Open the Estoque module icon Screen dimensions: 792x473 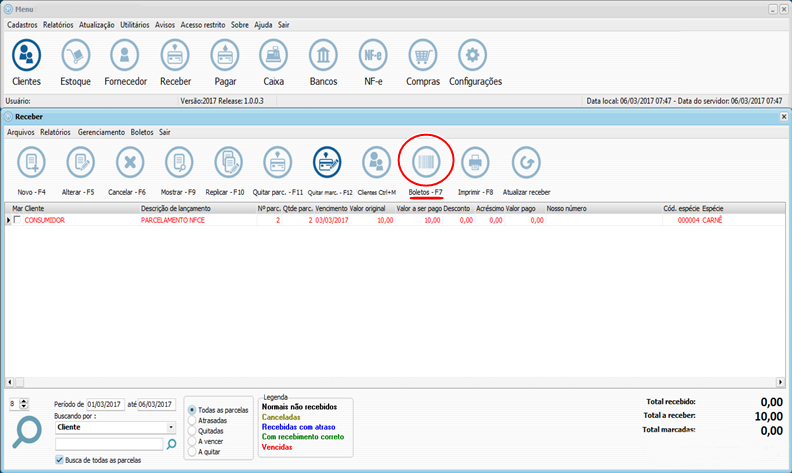[x=76, y=55]
